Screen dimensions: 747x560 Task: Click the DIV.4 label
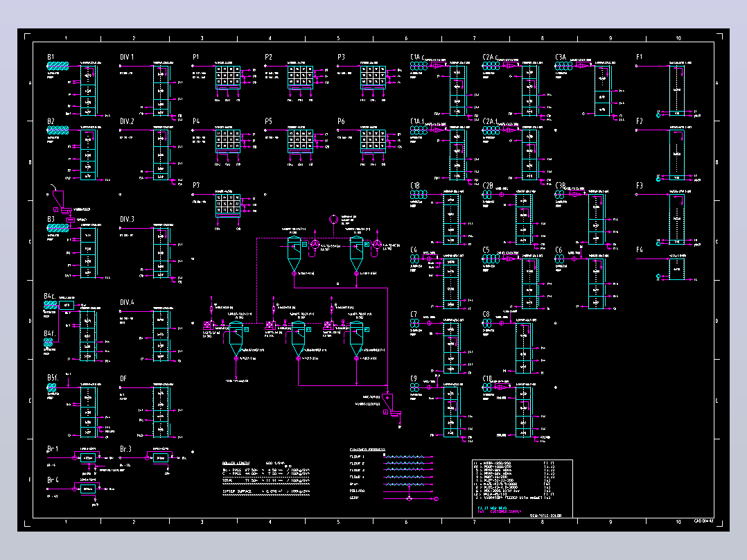(x=127, y=302)
